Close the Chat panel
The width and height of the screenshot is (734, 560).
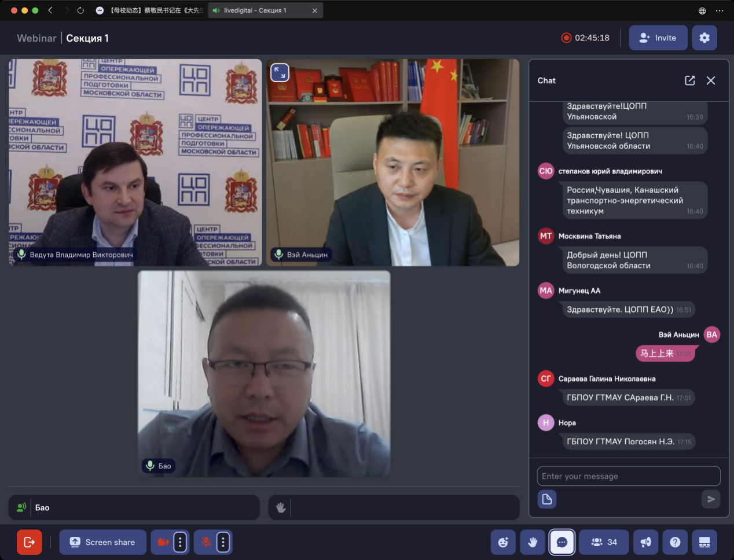click(711, 80)
